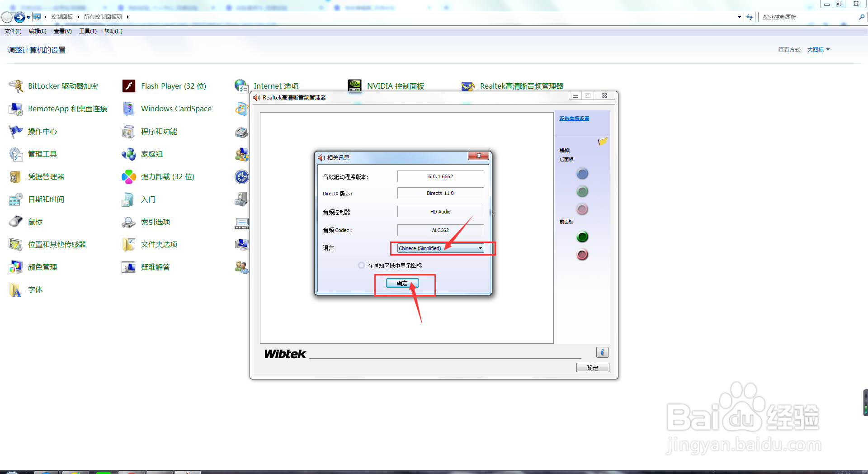The height and width of the screenshot is (474, 868).
Task: Click the Realtek info (i) button
Action: (602, 352)
